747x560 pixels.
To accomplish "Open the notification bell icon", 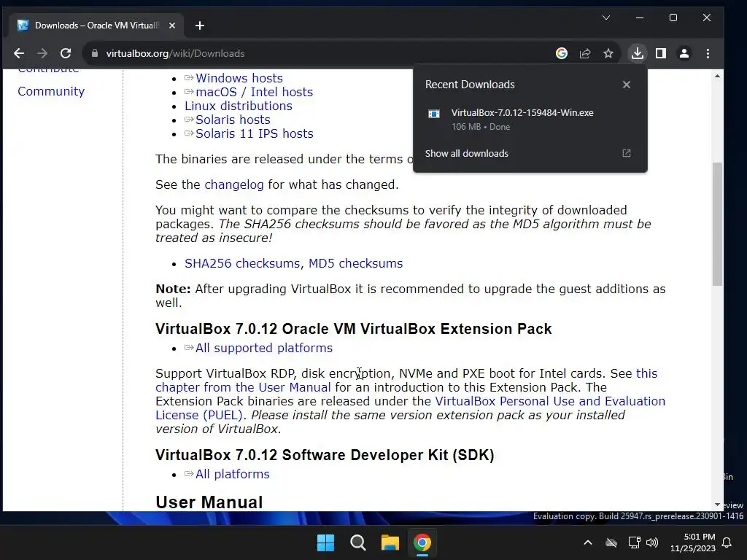I will click(x=727, y=542).
